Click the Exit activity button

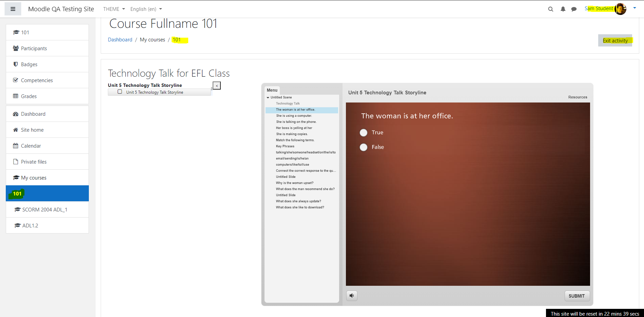pyautogui.click(x=615, y=40)
